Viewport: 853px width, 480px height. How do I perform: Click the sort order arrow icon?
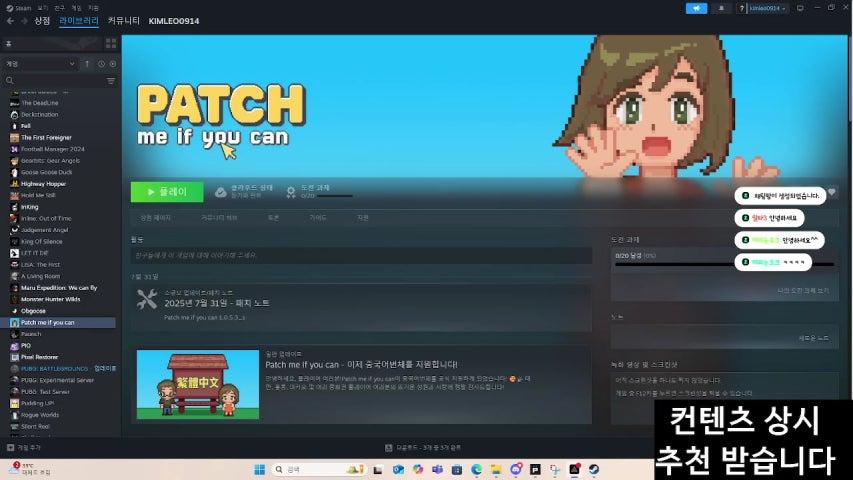87,64
